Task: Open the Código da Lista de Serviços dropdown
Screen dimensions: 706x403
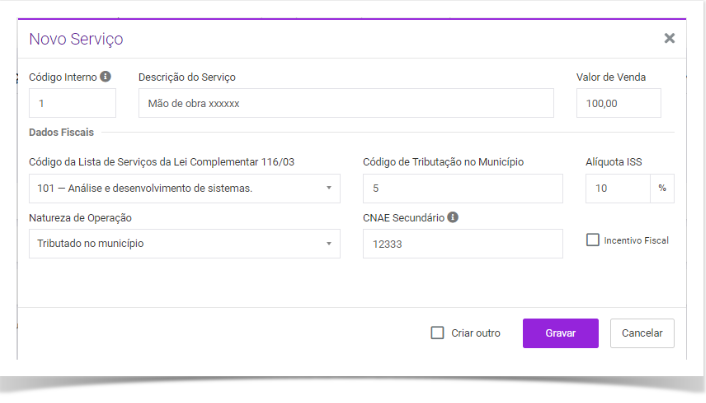Action: [184, 188]
